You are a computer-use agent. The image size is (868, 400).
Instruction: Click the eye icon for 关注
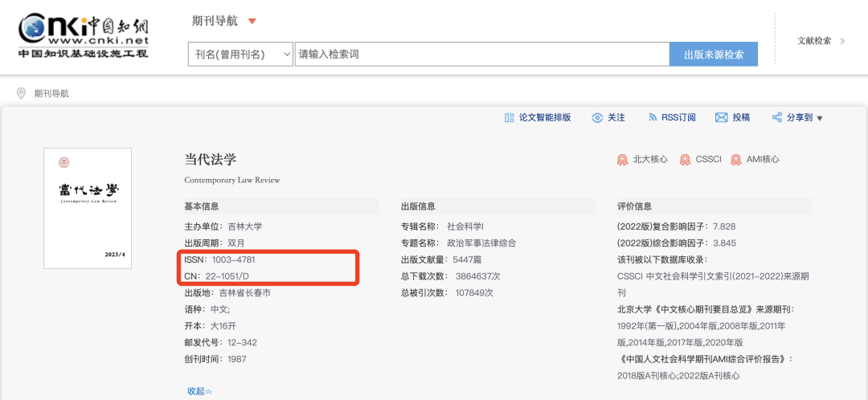pyautogui.click(x=596, y=117)
